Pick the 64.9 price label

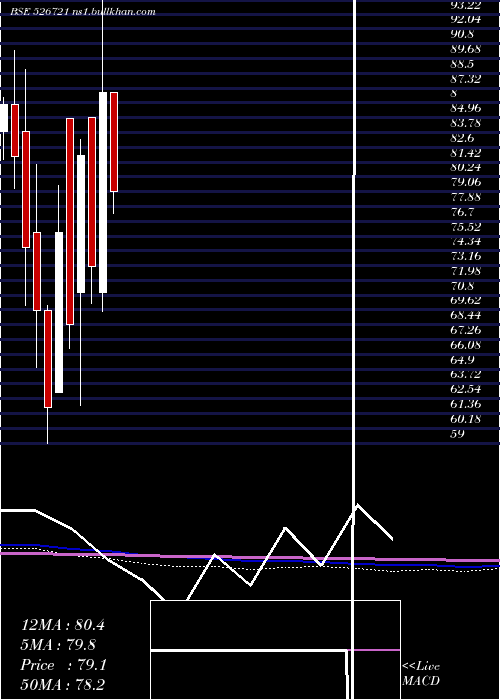(462, 360)
